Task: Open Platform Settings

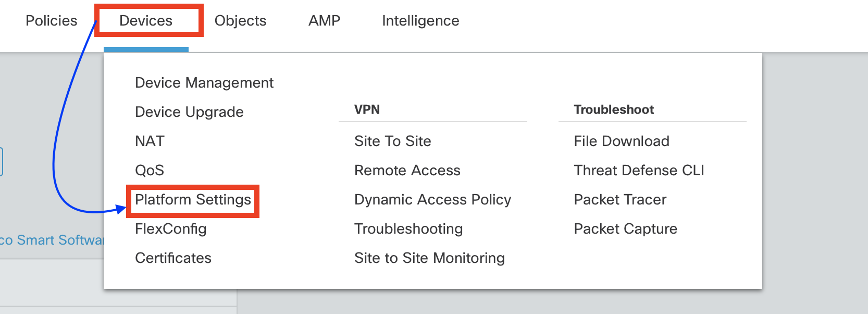Action: coord(193,200)
